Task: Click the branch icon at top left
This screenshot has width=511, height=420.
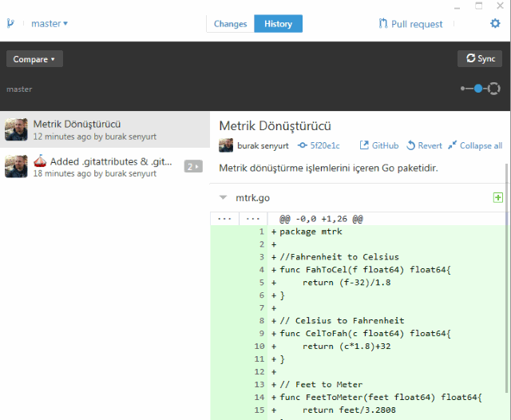Action: [10, 23]
